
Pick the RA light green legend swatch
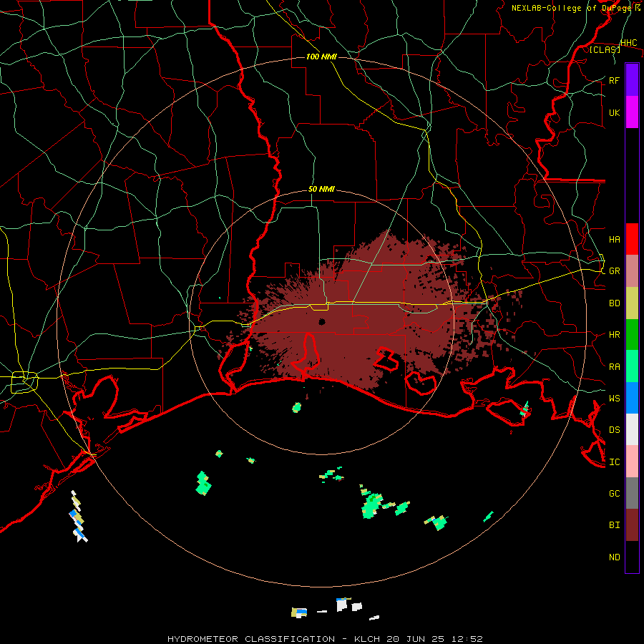tap(632, 366)
